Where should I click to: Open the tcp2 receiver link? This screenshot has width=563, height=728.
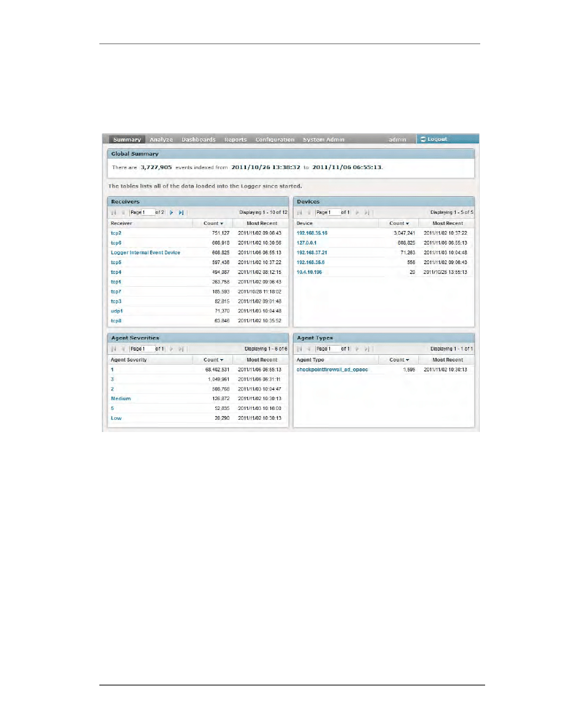coord(116,233)
